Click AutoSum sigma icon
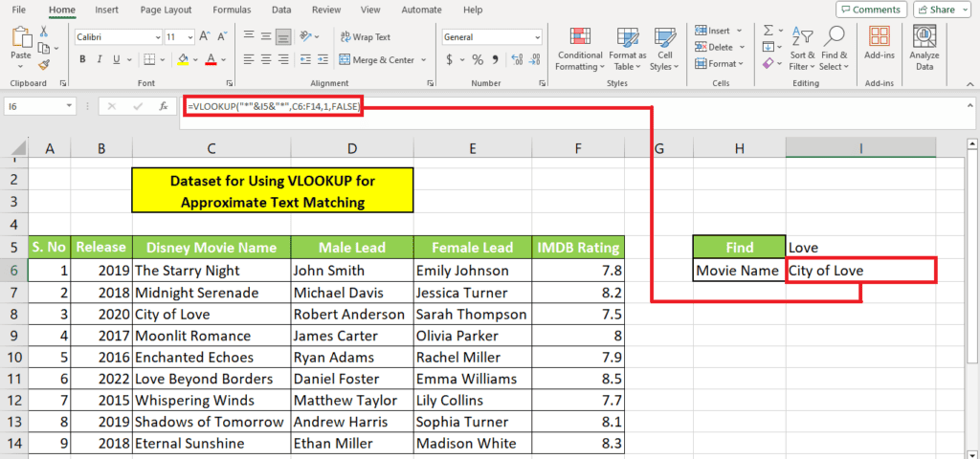Image resolution: width=980 pixels, height=459 pixels. tap(768, 31)
